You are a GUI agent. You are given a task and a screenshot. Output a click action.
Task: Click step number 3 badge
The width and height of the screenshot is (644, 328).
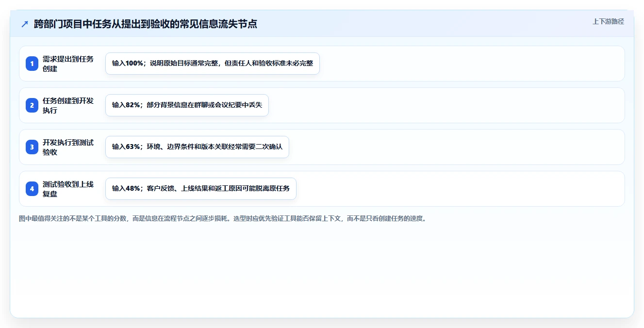tap(32, 147)
